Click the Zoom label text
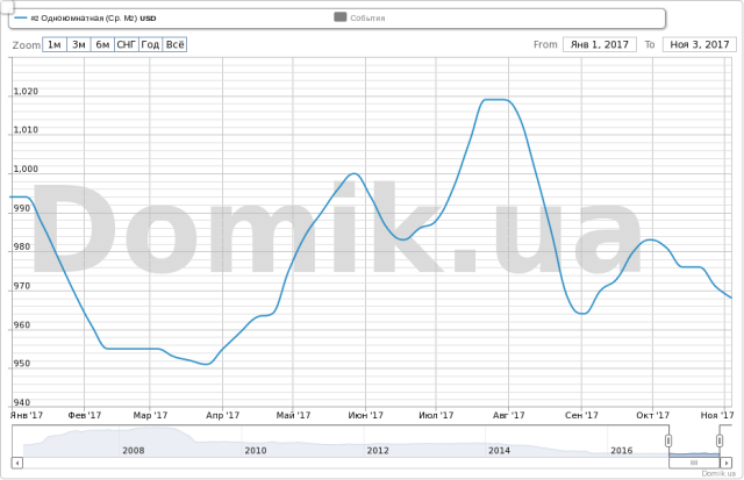The width and height of the screenshot is (744, 480). 26,45
